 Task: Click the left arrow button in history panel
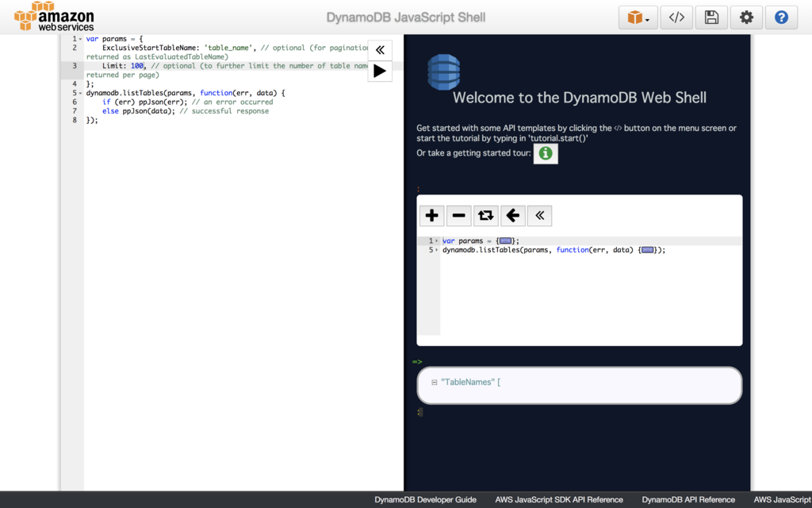click(513, 216)
